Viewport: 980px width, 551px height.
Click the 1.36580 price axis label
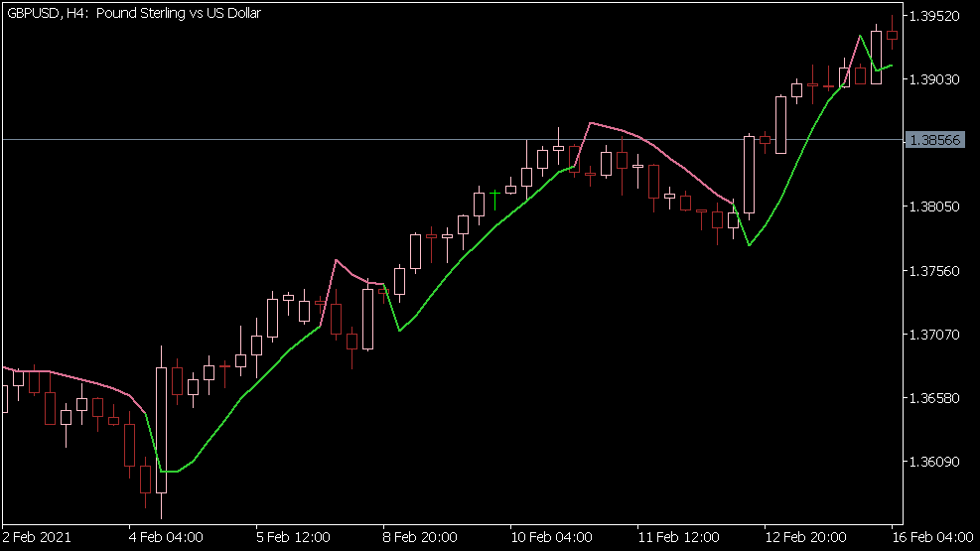click(934, 398)
